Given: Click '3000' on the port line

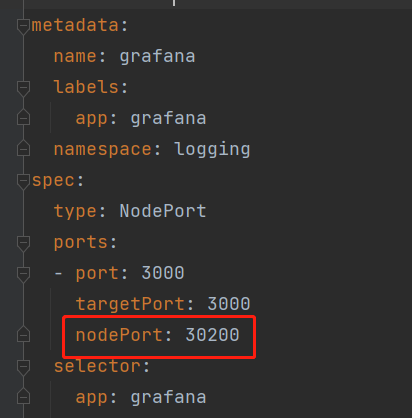Looking at the screenshot, I should coord(163,273).
